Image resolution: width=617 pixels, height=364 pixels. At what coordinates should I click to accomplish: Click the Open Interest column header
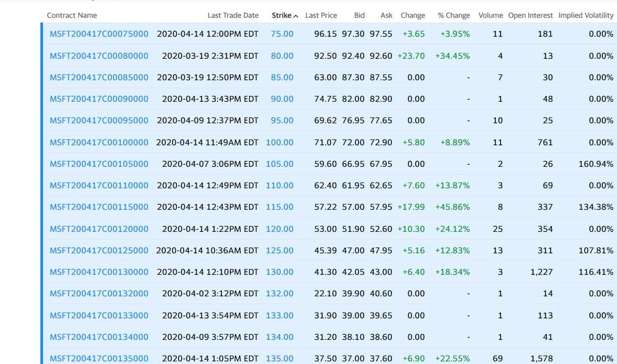(x=530, y=15)
